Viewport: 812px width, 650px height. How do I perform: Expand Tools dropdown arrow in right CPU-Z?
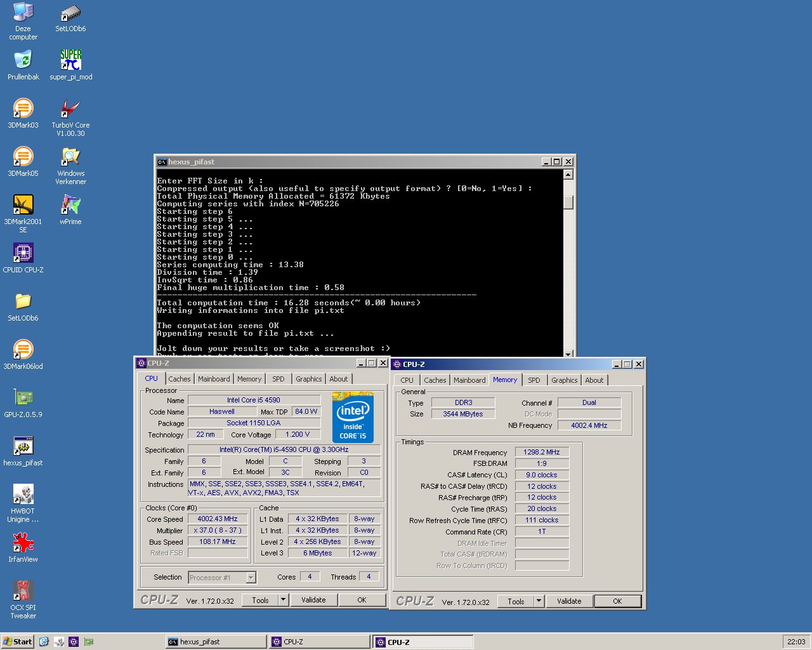[539, 601]
